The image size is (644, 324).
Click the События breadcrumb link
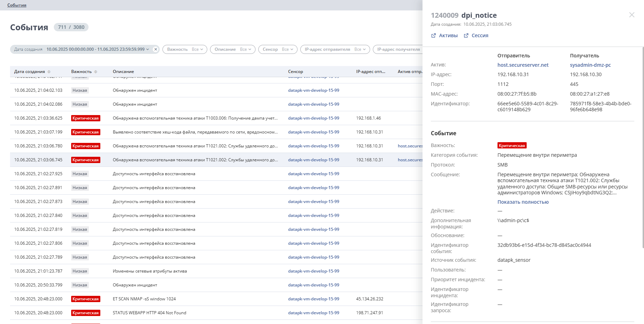pos(17,5)
